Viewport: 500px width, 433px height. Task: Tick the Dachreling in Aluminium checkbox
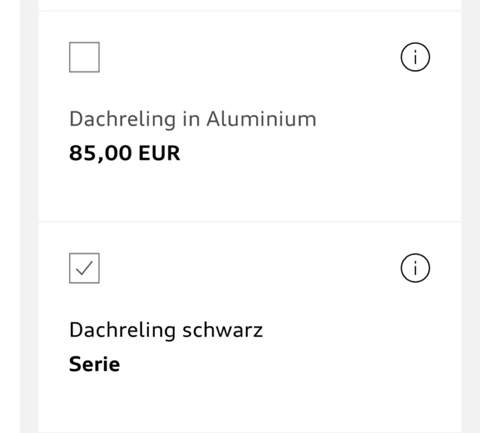pyautogui.click(x=84, y=57)
